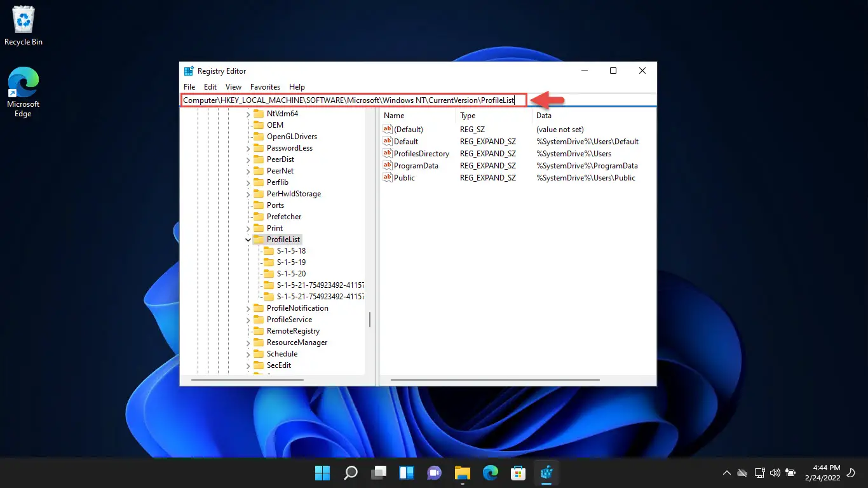Select folder icon of S-1-5-20 key
Viewport: 868px width, 488px height.
pyautogui.click(x=269, y=274)
